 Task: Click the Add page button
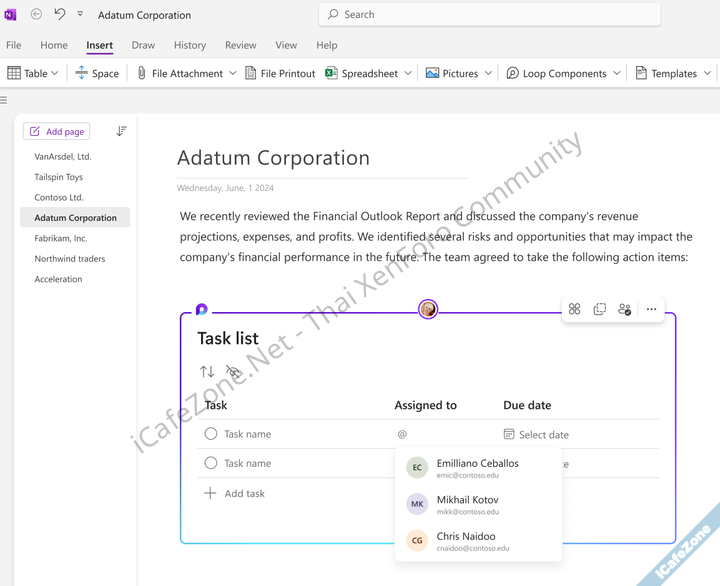(56, 132)
